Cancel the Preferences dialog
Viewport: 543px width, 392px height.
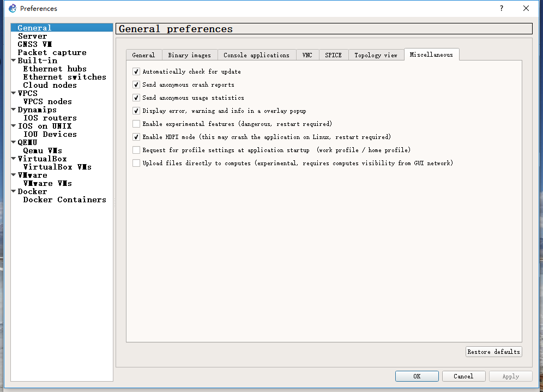[463, 376]
